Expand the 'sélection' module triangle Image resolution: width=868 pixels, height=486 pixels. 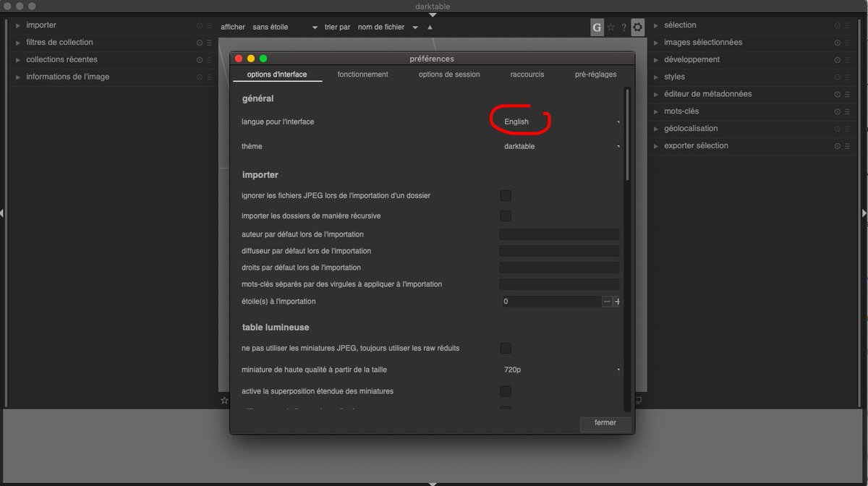tap(656, 25)
